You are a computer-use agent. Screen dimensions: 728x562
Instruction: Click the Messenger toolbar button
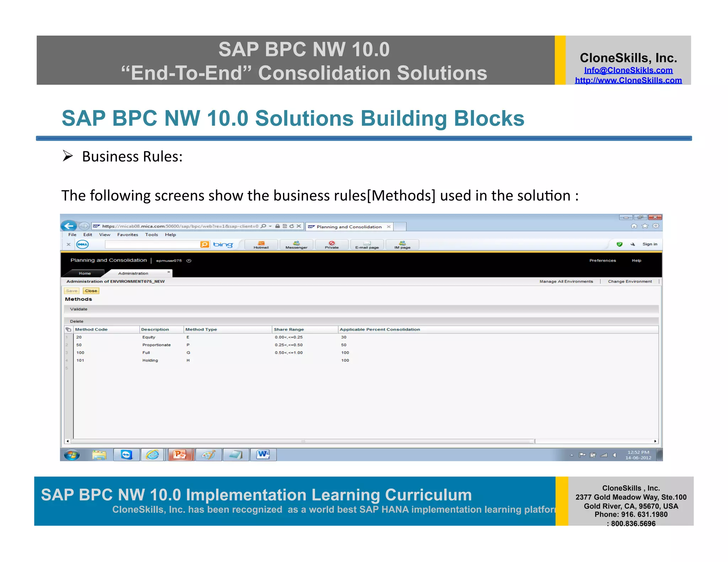pyautogui.click(x=296, y=245)
